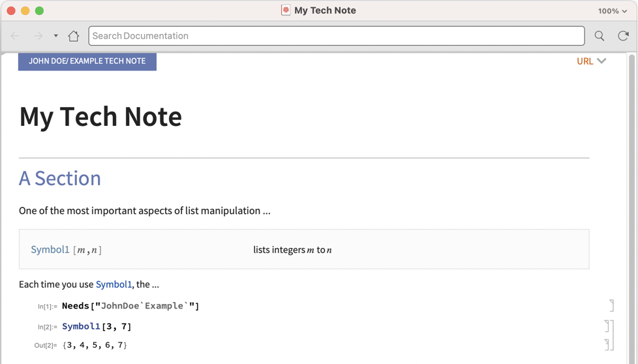Click the Search Documentation field

(x=336, y=36)
